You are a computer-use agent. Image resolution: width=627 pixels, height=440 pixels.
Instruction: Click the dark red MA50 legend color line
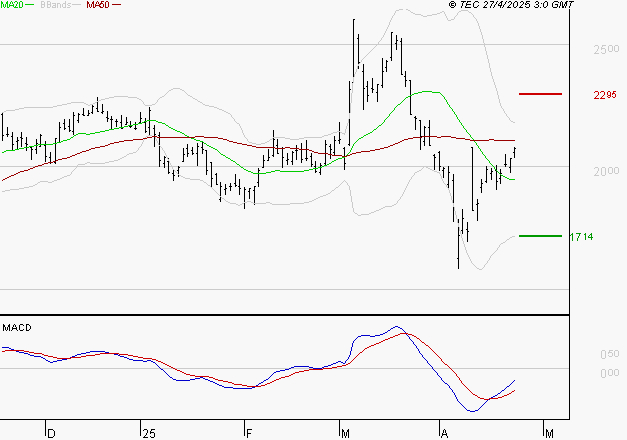click(116, 5)
